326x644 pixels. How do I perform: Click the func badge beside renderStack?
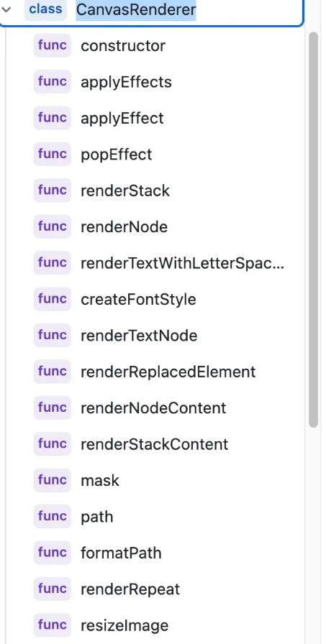point(53,190)
